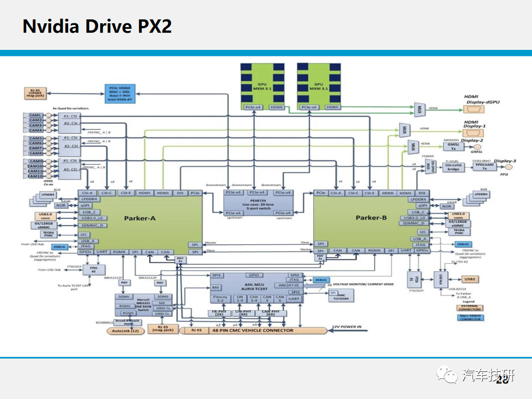Select the HDMI Display-1 label
Screen dimensions: 532x399
pyautogui.click(x=474, y=124)
